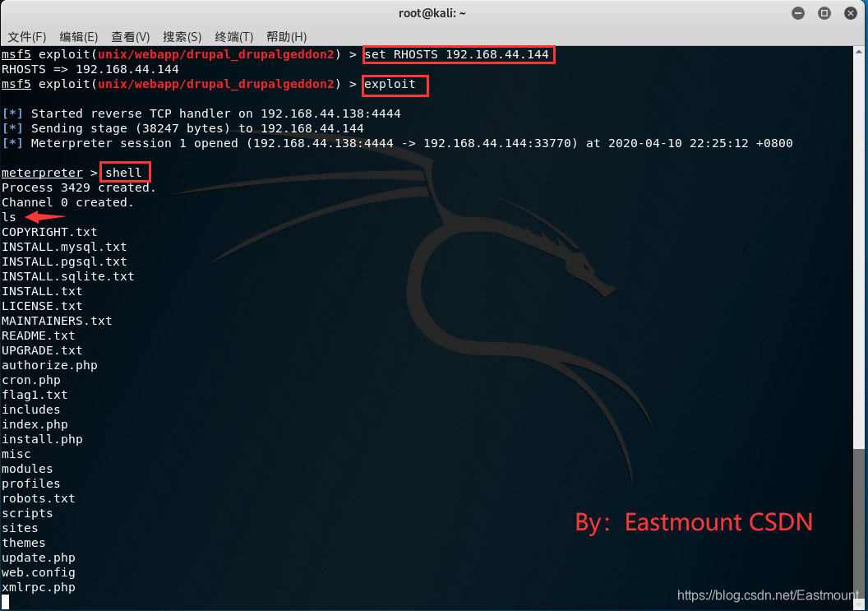Minimize the root@kali terminal window
Viewport: 868px width, 611px height.
pyautogui.click(x=797, y=13)
